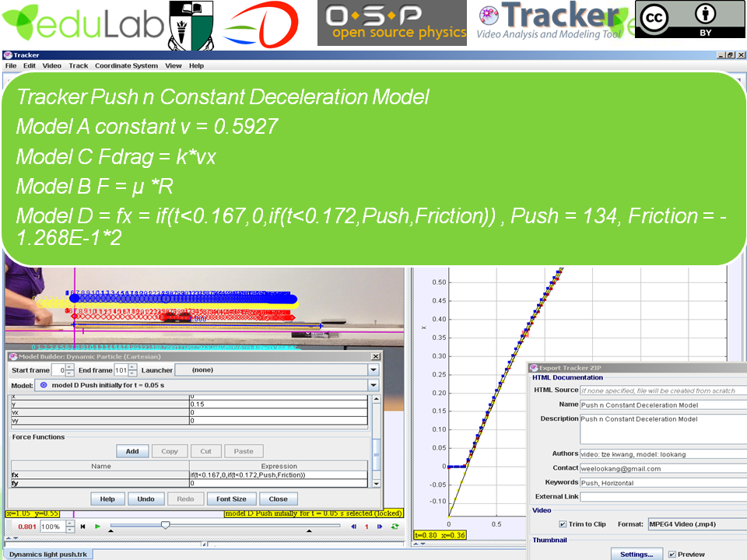Click the Copy button in Model Builder
747x560 pixels.
(x=169, y=451)
